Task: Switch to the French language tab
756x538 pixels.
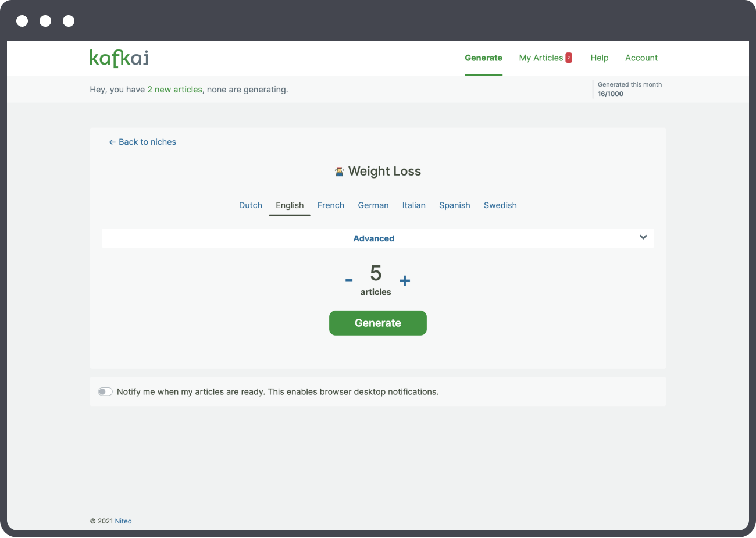Action: click(x=330, y=205)
